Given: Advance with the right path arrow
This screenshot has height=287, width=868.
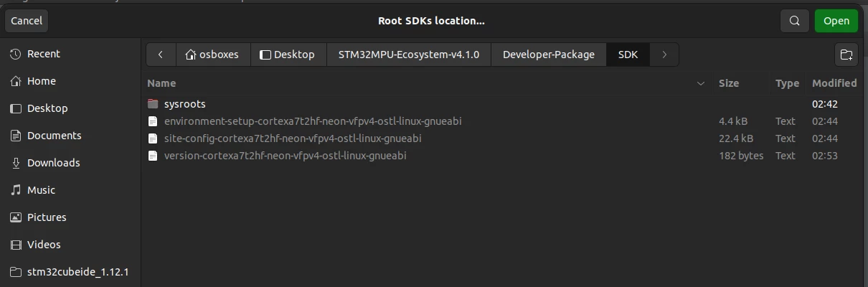Looking at the screenshot, I should [x=664, y=55].
